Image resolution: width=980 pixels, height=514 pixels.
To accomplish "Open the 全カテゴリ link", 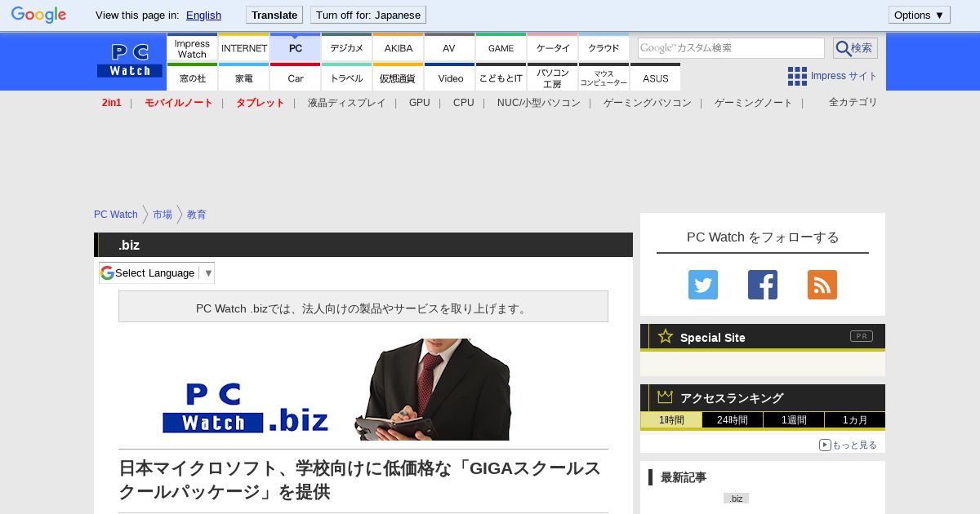I will (x=853, y=102).
